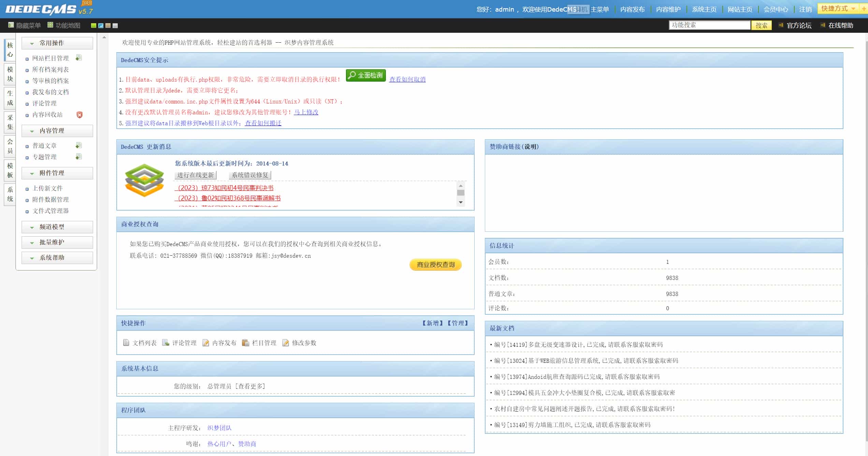Open the 内容发布 top menu item

(x=632, y=10)
